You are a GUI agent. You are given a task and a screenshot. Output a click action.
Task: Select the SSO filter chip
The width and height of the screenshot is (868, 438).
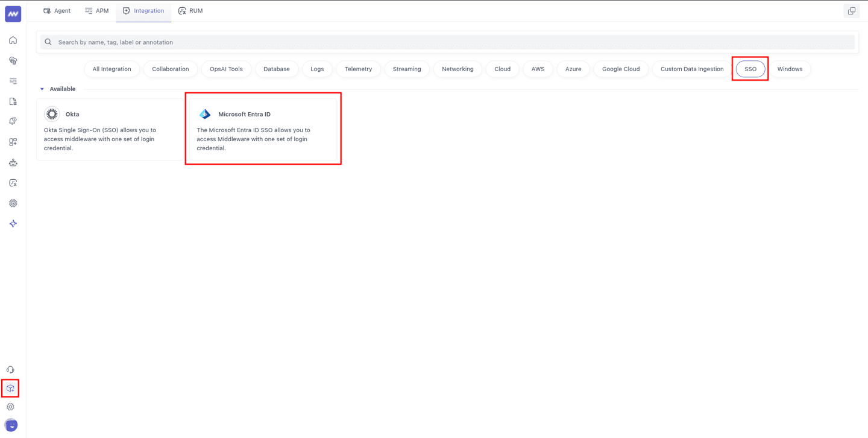coord(750,69)
